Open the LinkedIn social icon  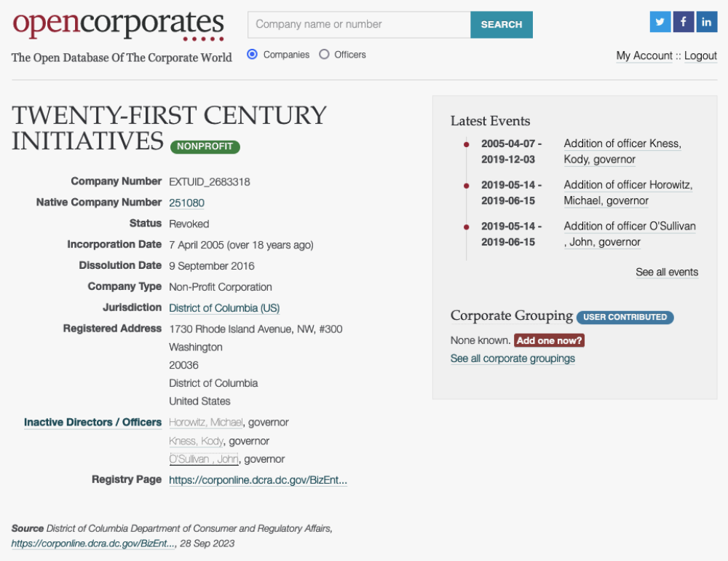tap(707, 22)
